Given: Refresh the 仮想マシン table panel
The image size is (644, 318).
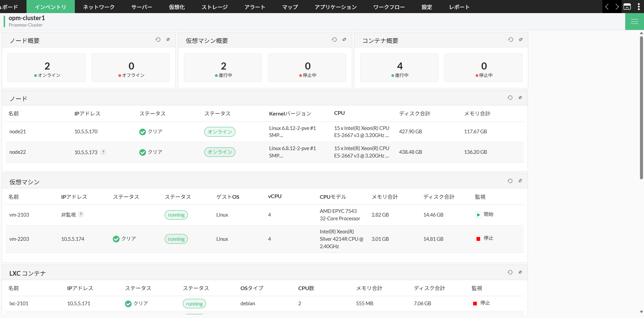Looking at the screenshot, I should (x=510, y=181).
